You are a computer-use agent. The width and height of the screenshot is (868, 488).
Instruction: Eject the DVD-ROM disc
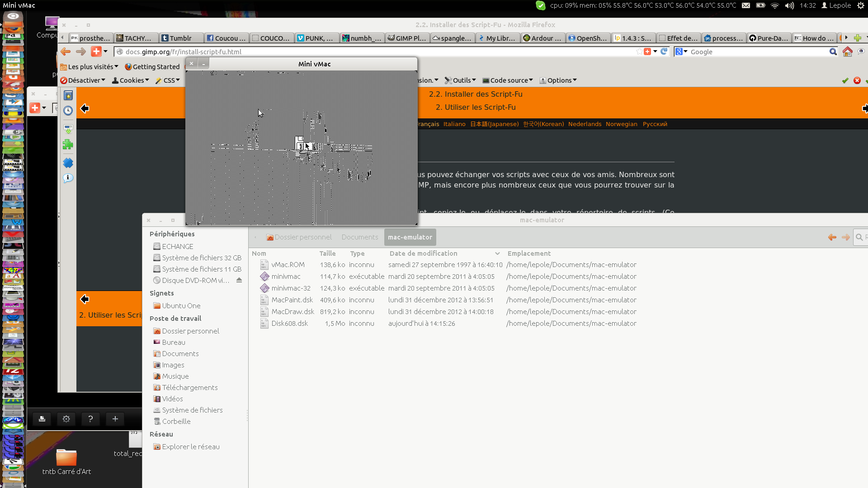click(x=239, y=280)
